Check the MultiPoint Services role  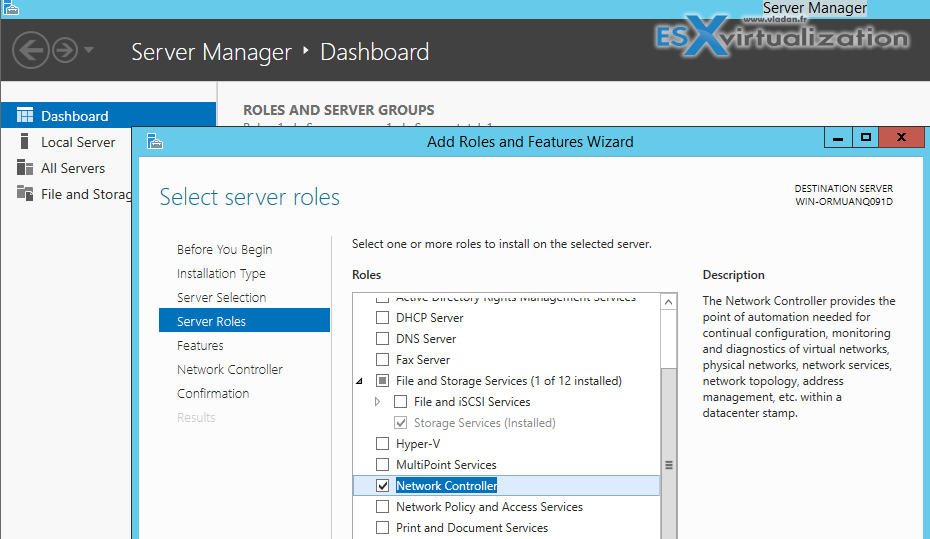(383, 464)
